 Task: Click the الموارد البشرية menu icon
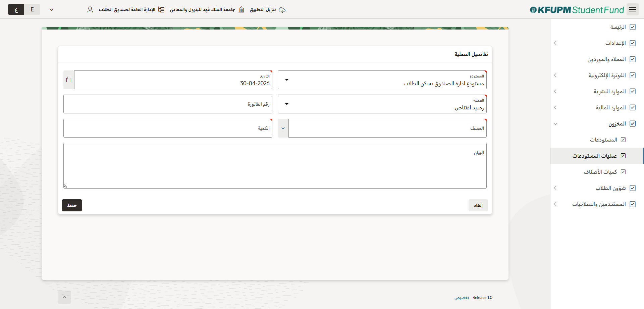pyautogui.click(x=633, y=91)
